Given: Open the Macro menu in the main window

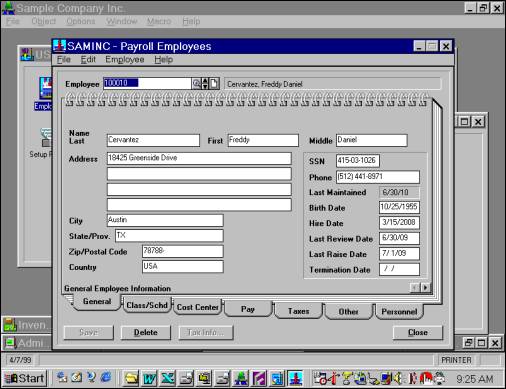Looking at the screenshot, I should point(159,21).
